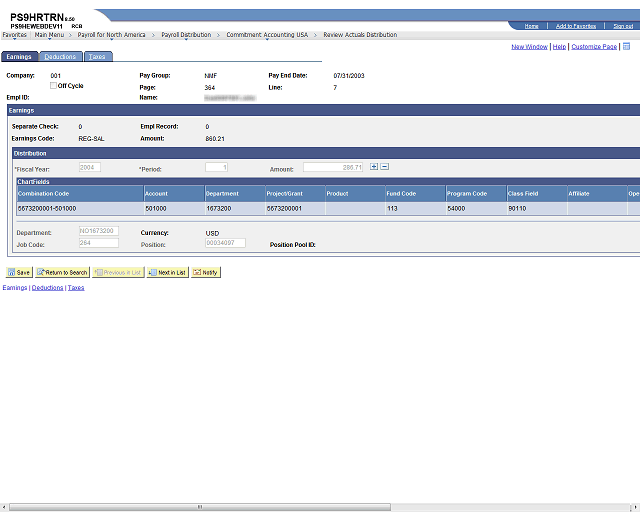Click the New Window link
The image size is (640, 512).
[x=529, y=47]
